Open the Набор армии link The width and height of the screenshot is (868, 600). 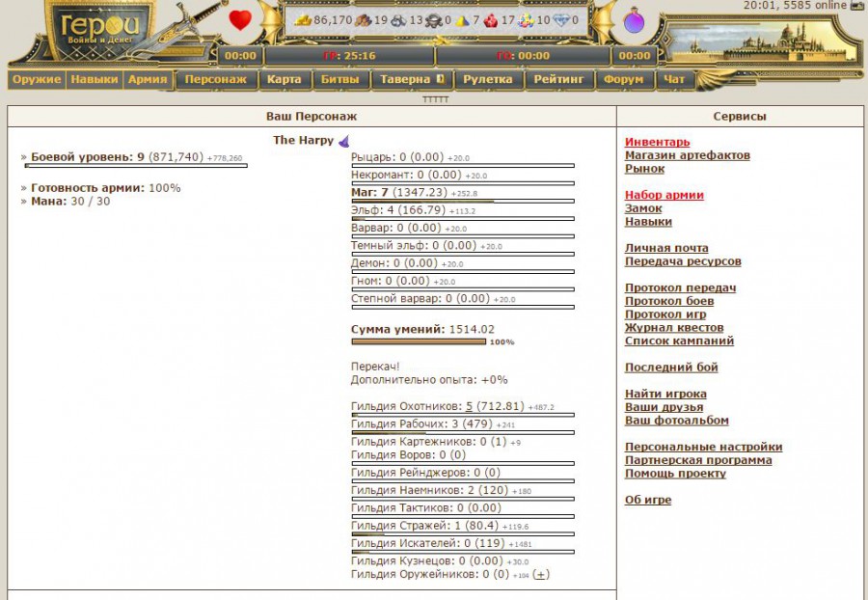pyautogui.click(x=664, y=195)
